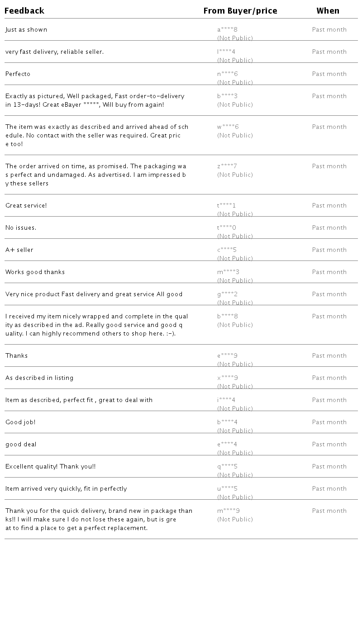Click buyer name g****2
Image resolution: width=362 pixels, height=644 pixels.
(x=227, y=294)
